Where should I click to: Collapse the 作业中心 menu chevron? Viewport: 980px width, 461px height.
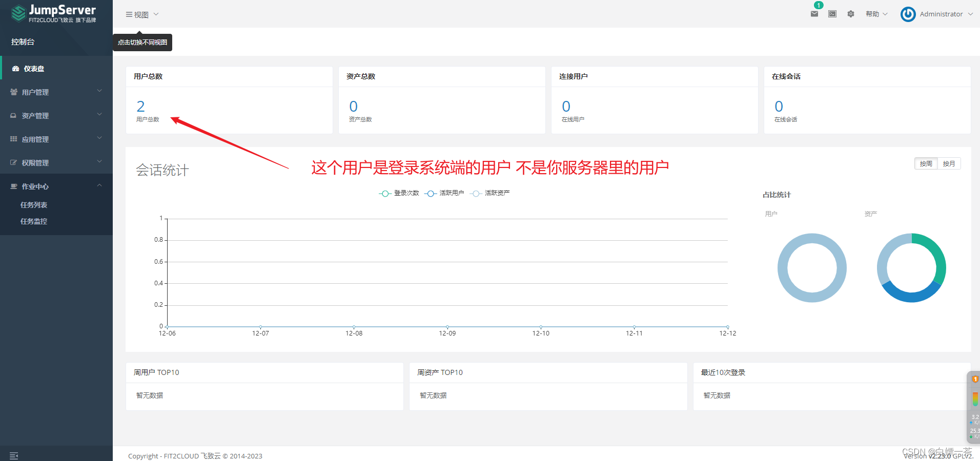99,185
